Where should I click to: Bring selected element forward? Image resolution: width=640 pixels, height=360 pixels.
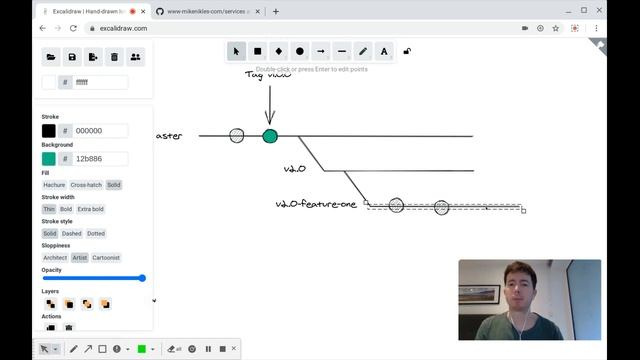tap(87, 304)
